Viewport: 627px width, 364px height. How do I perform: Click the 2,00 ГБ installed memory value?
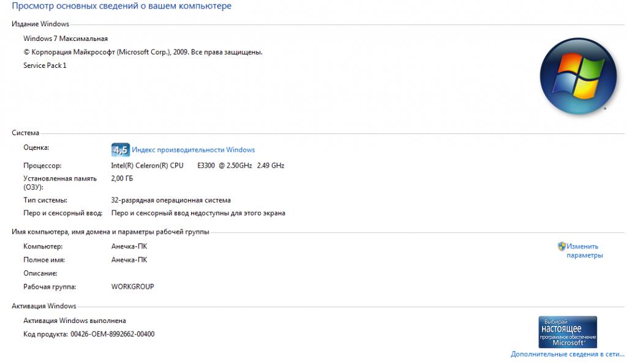(122, 178)
